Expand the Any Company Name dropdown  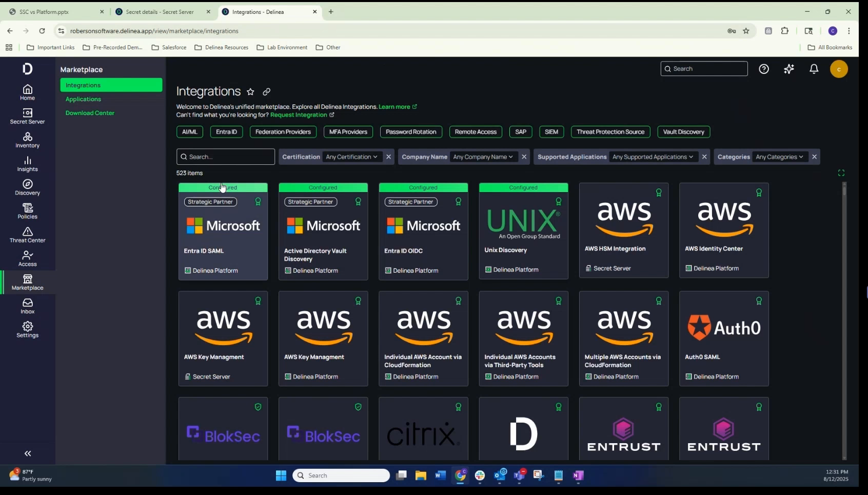tap(483, 157)
